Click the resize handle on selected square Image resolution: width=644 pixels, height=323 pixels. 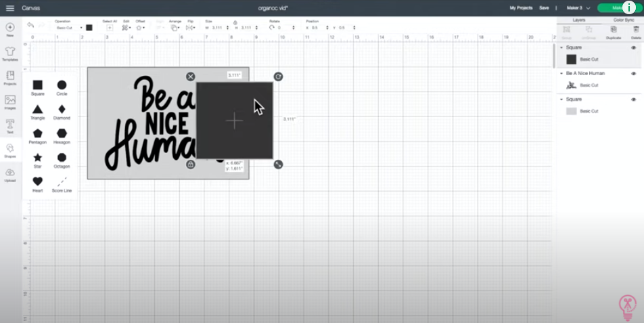[278, 165]
